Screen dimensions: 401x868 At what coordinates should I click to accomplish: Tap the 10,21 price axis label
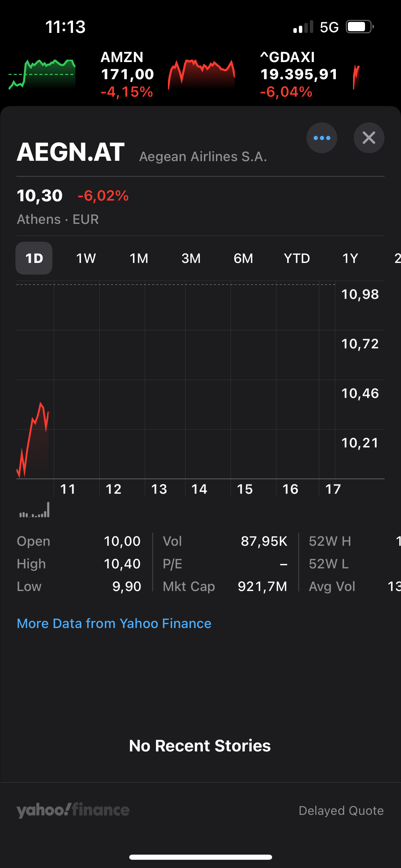click(x=360, y=443)
